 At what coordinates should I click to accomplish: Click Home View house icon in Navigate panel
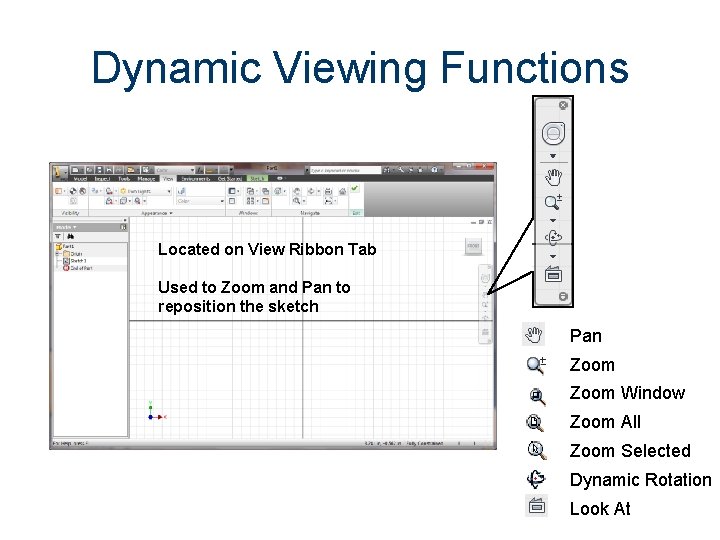pos(342,191)
